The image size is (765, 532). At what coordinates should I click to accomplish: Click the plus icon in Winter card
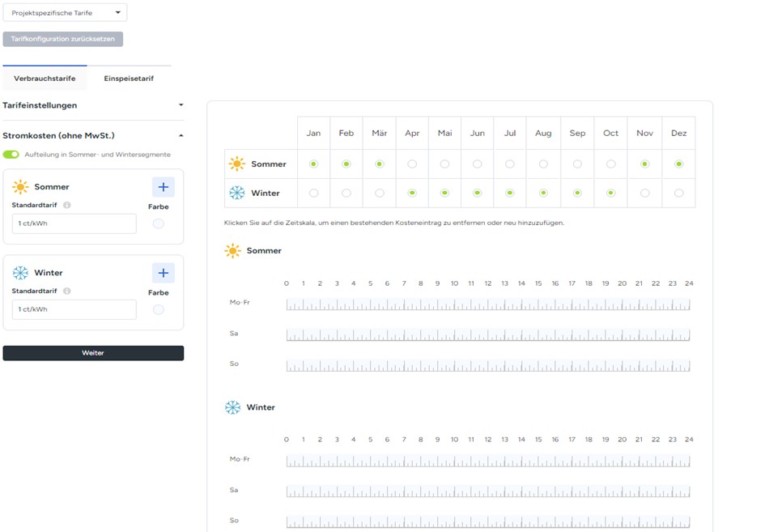tap(163, 273)
